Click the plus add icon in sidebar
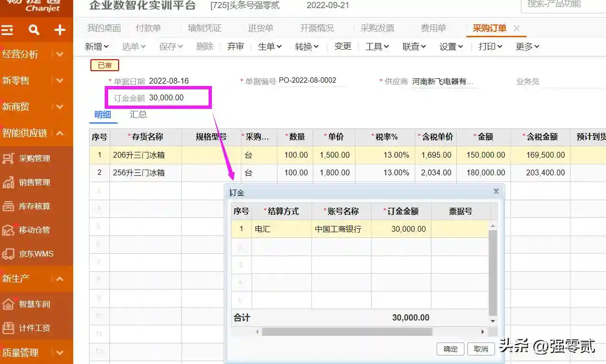The image size is (606, 364). click(x=59, y=31)
